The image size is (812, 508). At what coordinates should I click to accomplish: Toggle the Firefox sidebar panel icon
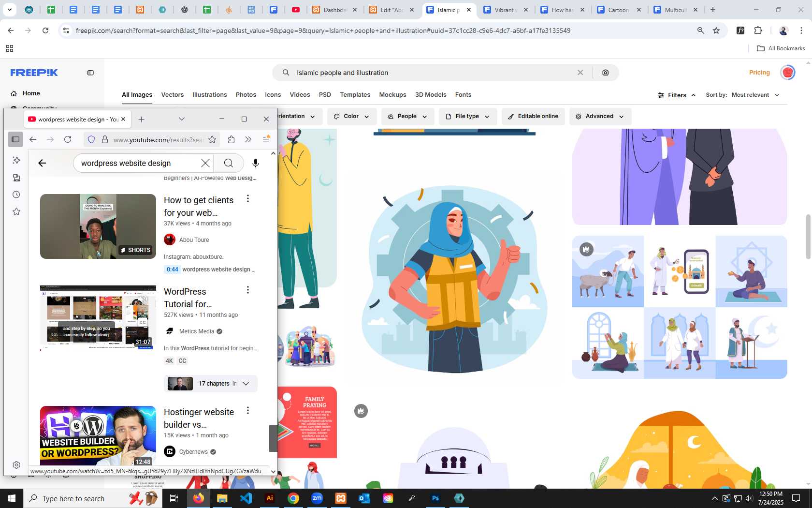tap(15, 139)
